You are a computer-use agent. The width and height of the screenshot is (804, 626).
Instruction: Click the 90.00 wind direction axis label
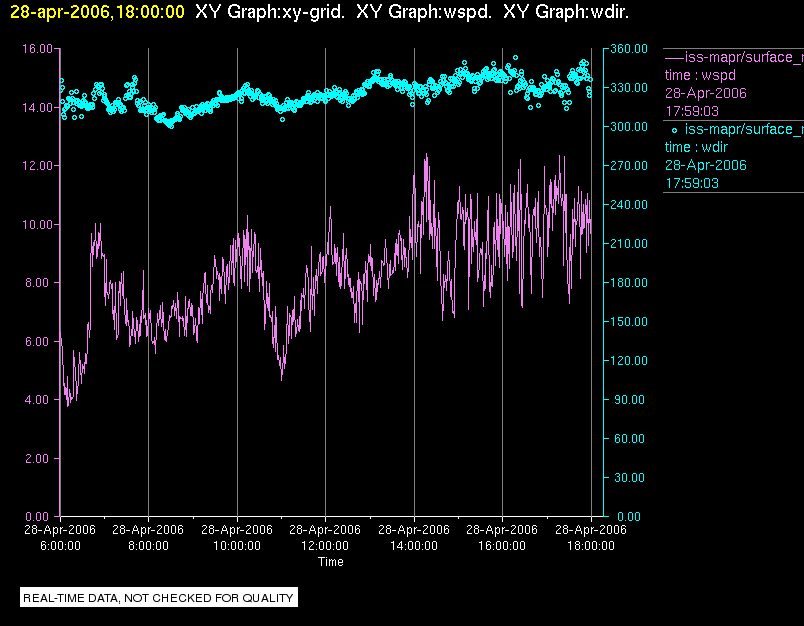click(630, 399)
